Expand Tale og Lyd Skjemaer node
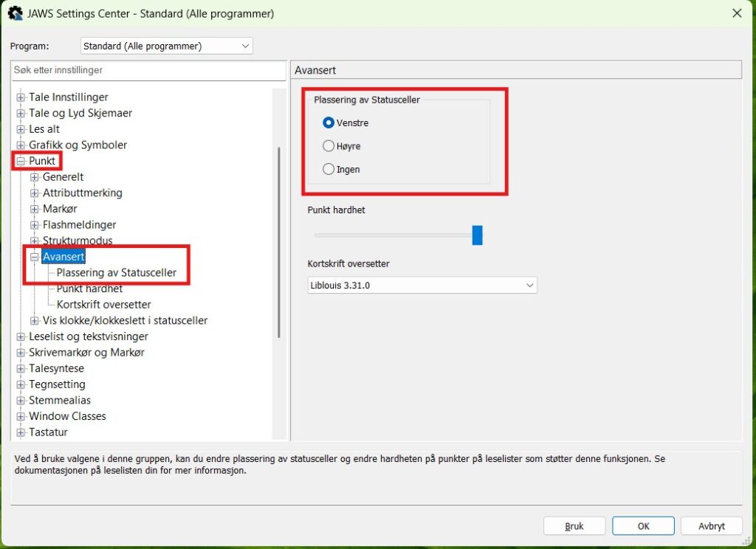The width and height of the screenshot is (756, 549). point(21,114)
